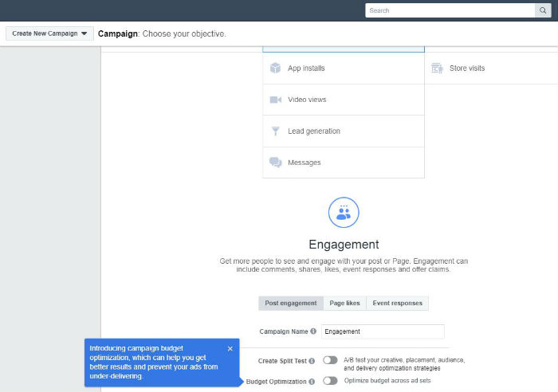Switch to the Page likes tab

point(344,303)
